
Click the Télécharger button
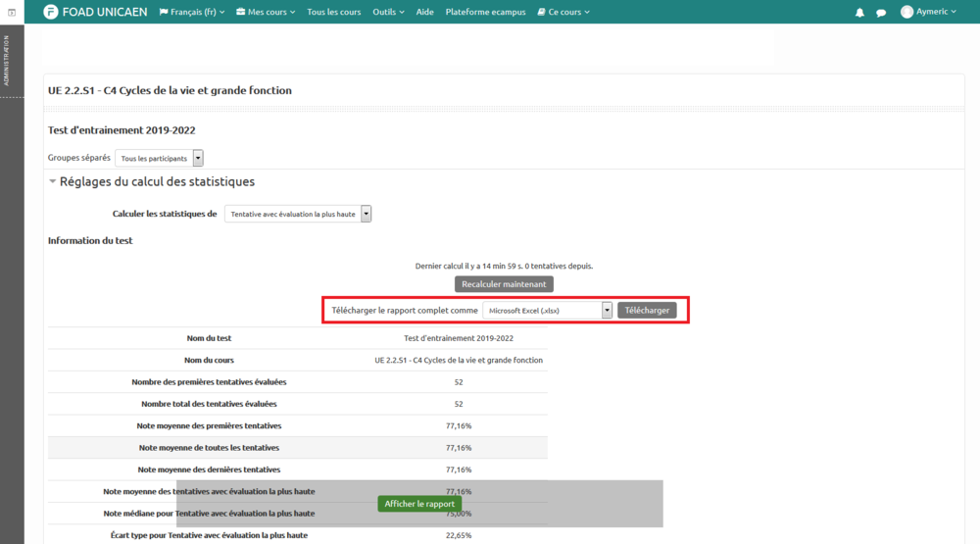point(647,310)
